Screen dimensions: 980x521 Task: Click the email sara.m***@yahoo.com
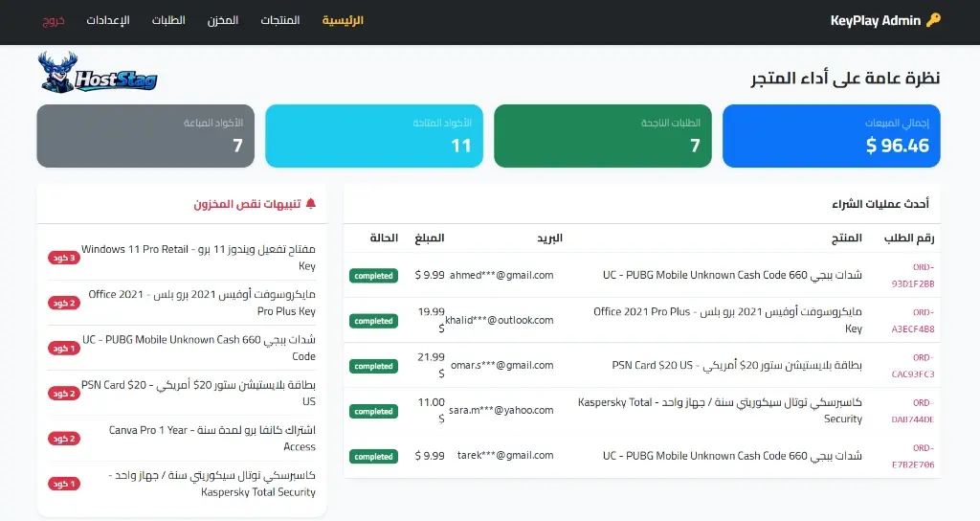501,410
